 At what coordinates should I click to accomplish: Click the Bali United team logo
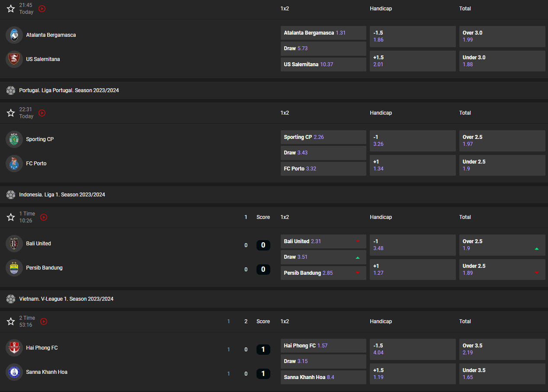14,244
